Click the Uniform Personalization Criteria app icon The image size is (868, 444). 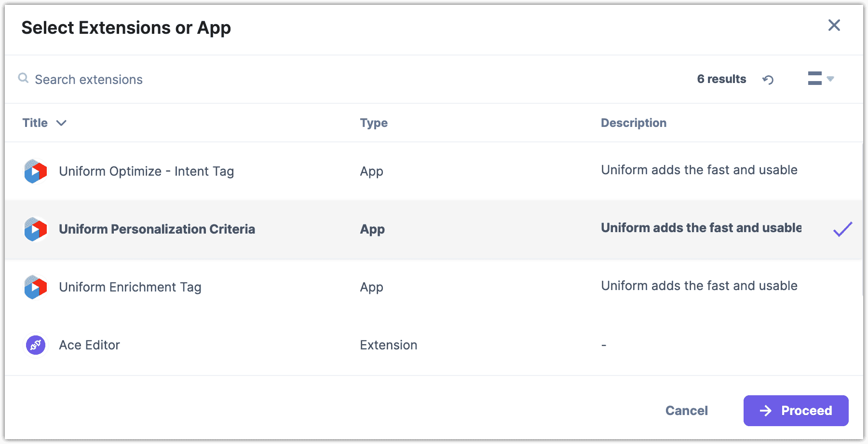tap(35, 229)
